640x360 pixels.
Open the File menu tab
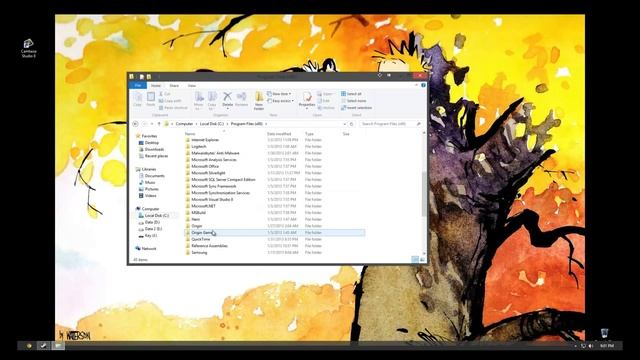coord(138,85)
